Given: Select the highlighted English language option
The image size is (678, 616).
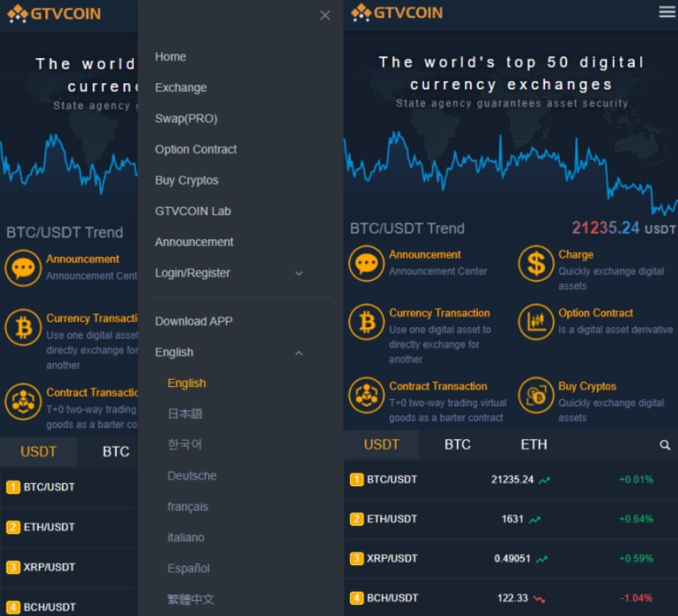Looking at the screenshot, I should tap(187, 383).
